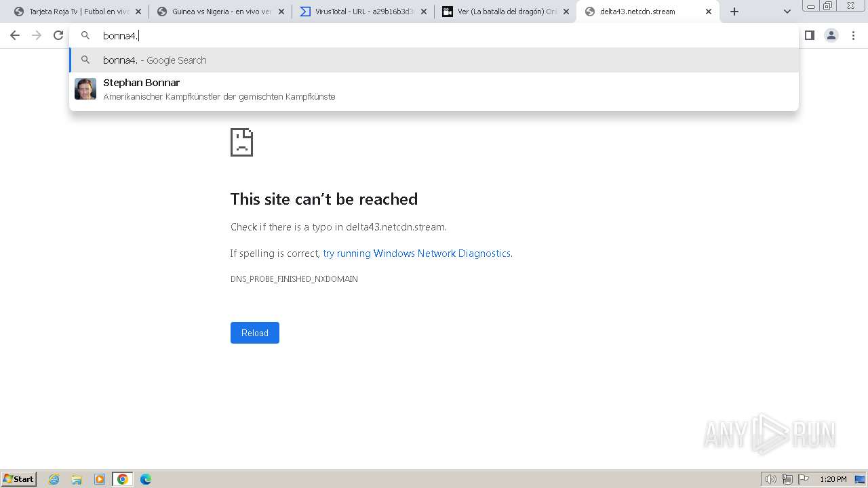The height and width of the screenshot is (488, 868).
Task: Switch to La batalla del dragón tab
Action: coord(505,12)
